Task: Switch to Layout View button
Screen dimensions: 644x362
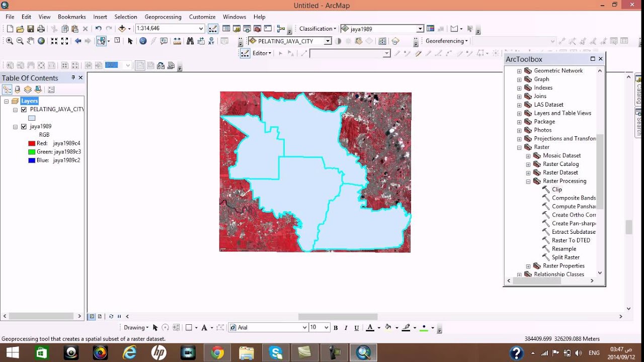Action: pyautogui.click(x=100, y=317)
